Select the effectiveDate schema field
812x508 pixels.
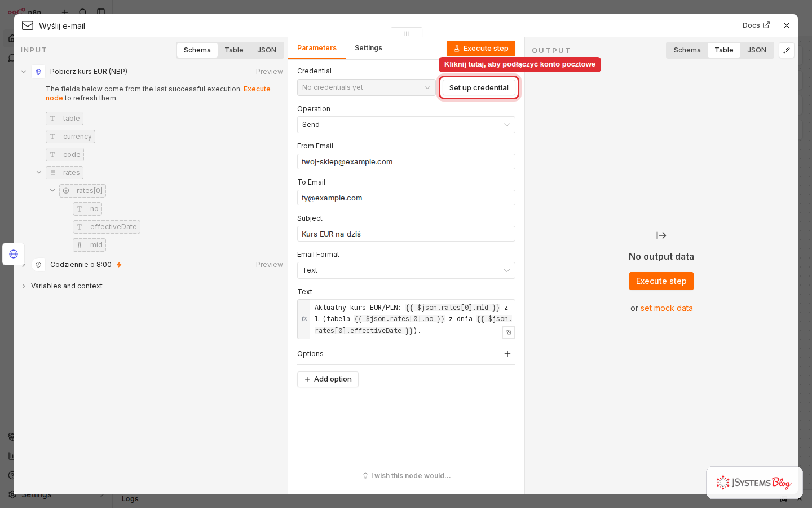click(x=107, y=227)
